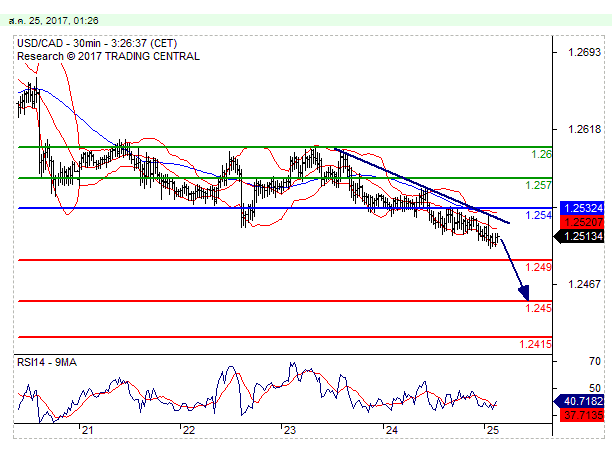Image resolution: width=612 pixels, height=451 pixels.
Task: Click the date axis label 25
Action: [x=493, y=430]
